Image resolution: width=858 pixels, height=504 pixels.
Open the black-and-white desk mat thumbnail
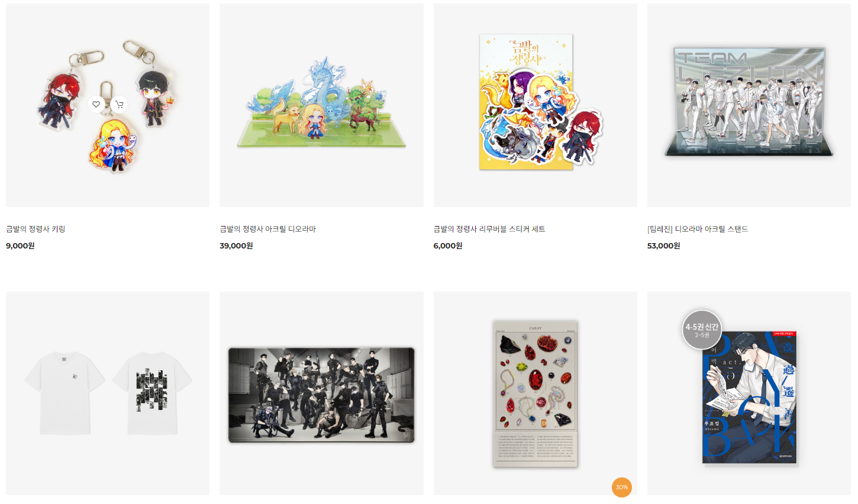(x=321, y=393)
